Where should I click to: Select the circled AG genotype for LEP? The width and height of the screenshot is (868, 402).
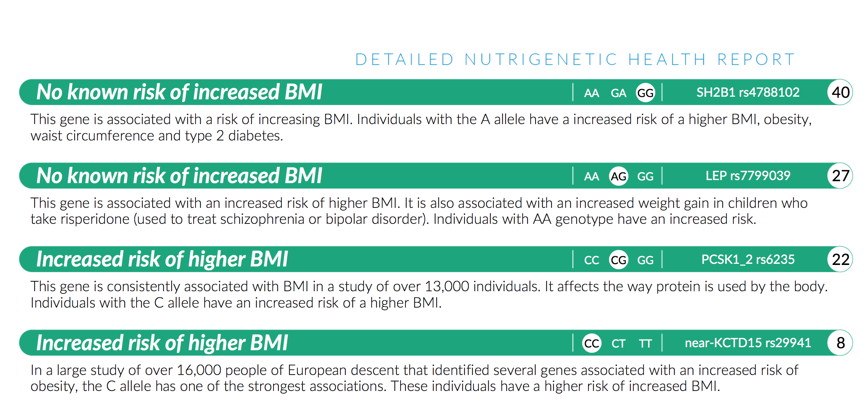click(x=618, y=176)
